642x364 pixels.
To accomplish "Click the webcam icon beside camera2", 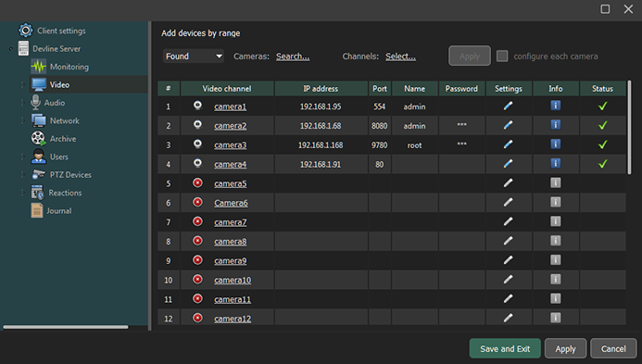I will pyautogui.click(x=197, y=124).
